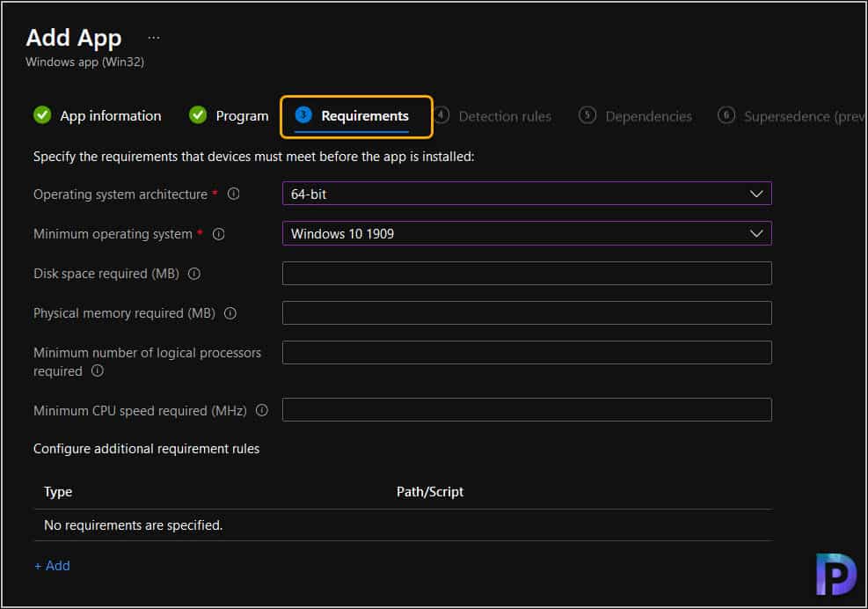Click 'Configure additional requirement rules' heading
The width and height of the screenshot is (868, 609).
(146, 449)
